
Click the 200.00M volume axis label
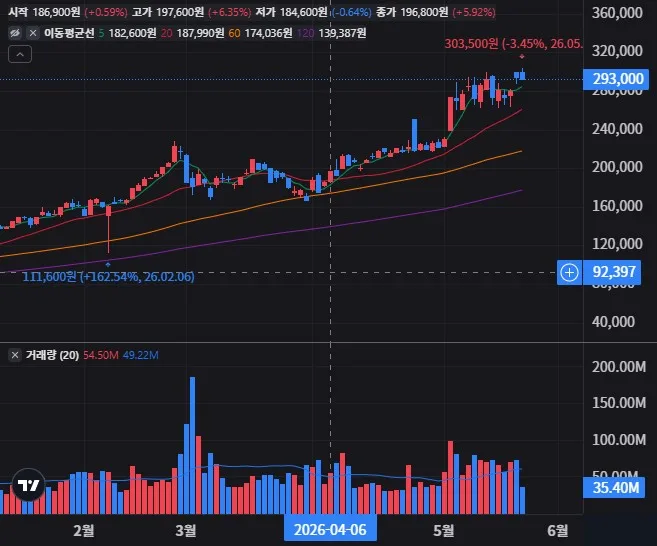(618, 367)
